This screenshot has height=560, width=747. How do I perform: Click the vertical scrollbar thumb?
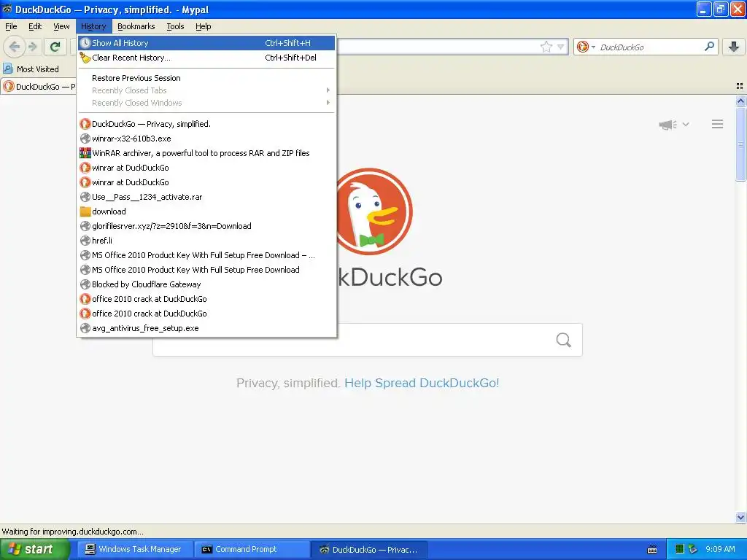740,144
